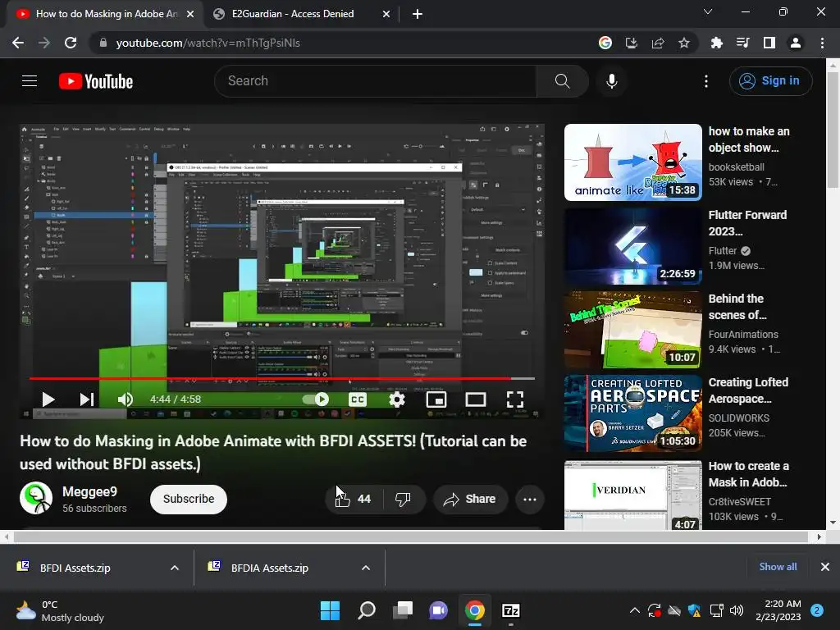Share this page icon in address bar
840x630 pixels.
[x=658, y=43]
